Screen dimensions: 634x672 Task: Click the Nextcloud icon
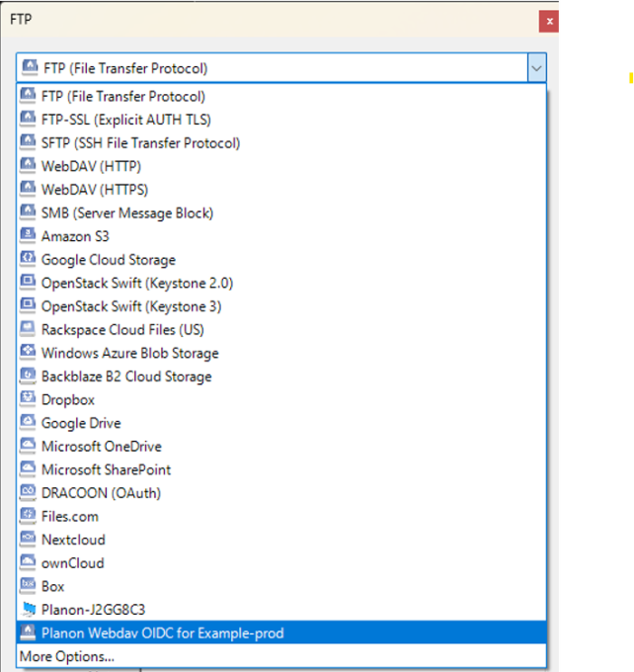[x=28, y=539]
